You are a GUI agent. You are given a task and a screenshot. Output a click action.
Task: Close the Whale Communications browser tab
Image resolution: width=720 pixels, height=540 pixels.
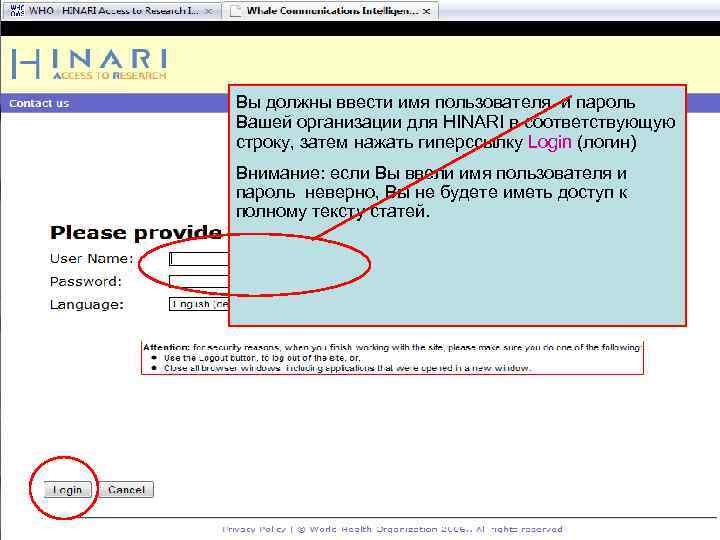click(x=427, y=11)
